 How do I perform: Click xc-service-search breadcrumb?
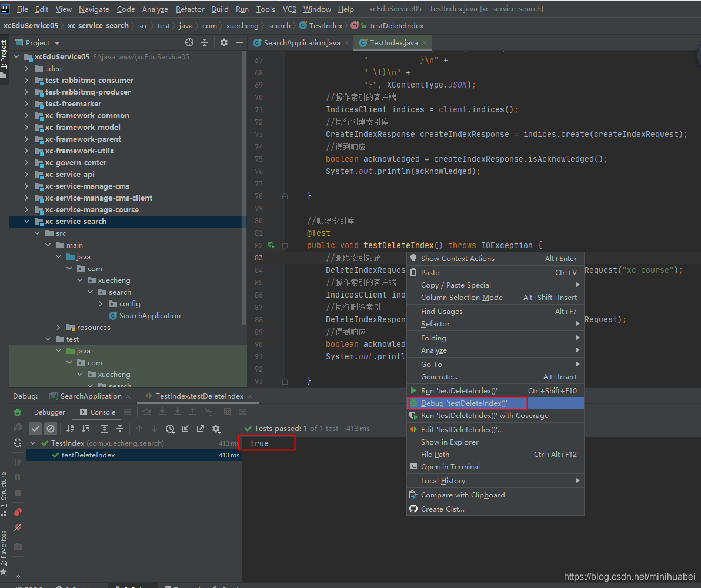click(x=98, y=25)
